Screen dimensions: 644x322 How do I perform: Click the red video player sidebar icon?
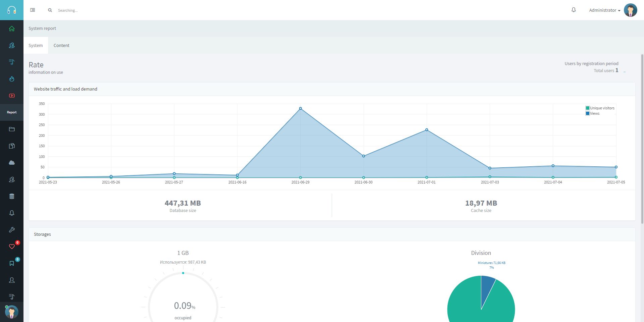[x=12, y=96]
